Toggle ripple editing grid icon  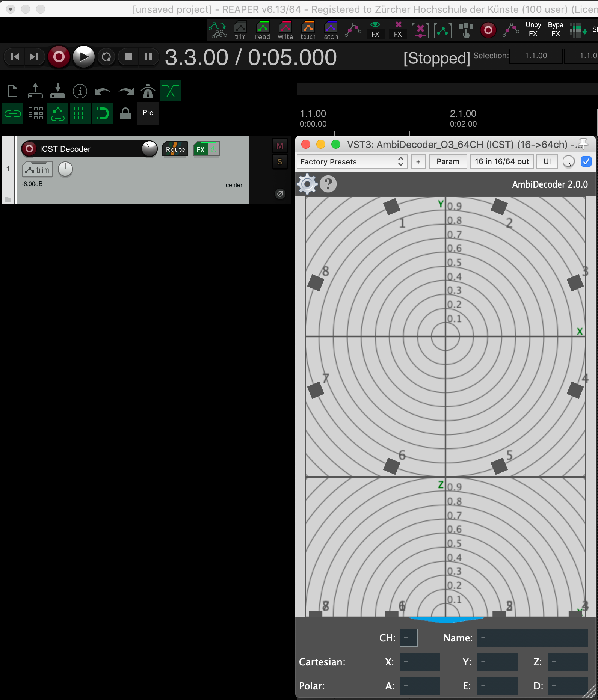[x=35, y=113]
